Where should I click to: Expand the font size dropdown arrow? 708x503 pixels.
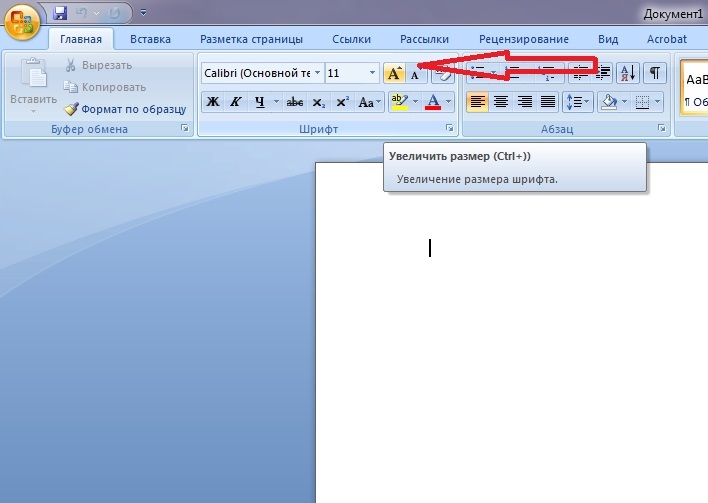coord(373,73)
